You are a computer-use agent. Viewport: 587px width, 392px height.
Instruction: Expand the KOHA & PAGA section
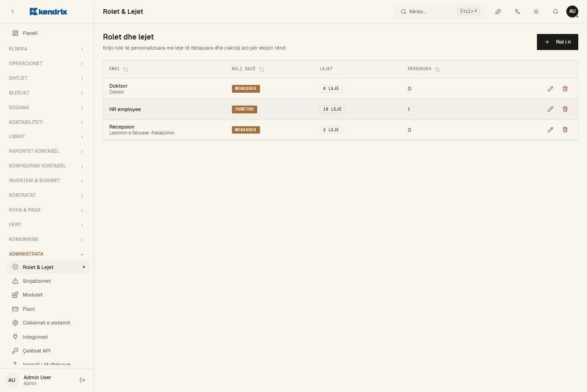pyautogui.click(x=47, y=210)
